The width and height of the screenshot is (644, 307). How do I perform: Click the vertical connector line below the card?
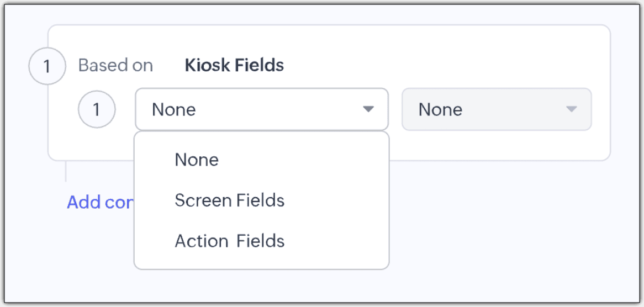point(66,172)
